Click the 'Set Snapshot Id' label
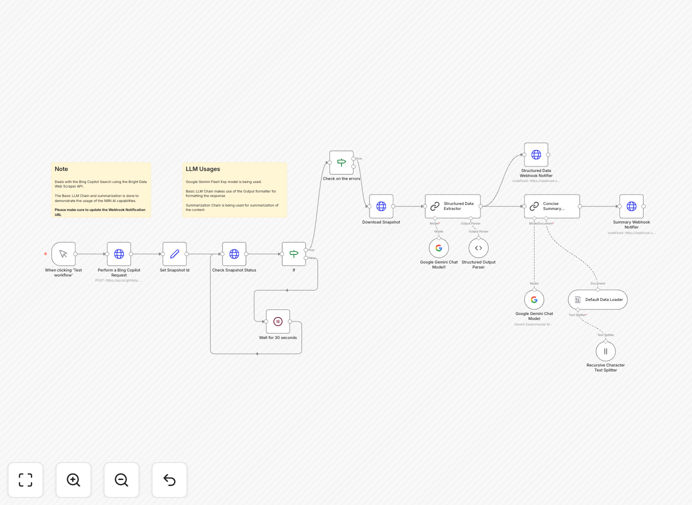This screenshot has height=505, width=692. [x=175, y=270]
